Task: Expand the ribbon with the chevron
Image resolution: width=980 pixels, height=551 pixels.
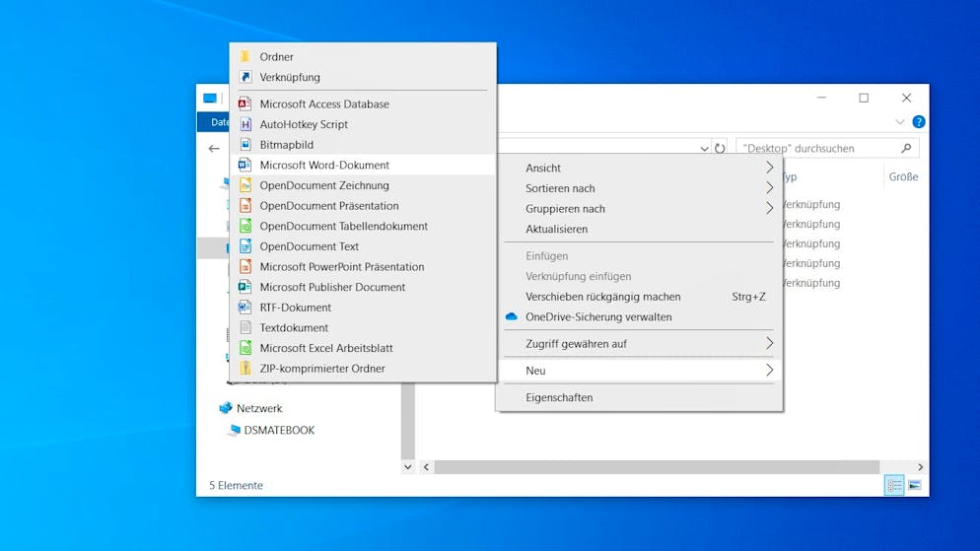Action: [x=900, y=122]
